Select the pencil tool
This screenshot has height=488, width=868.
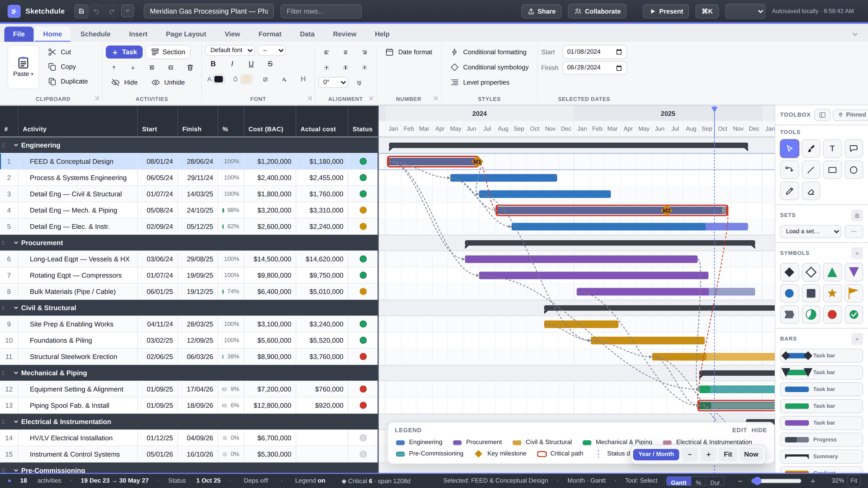pos(789,191)
